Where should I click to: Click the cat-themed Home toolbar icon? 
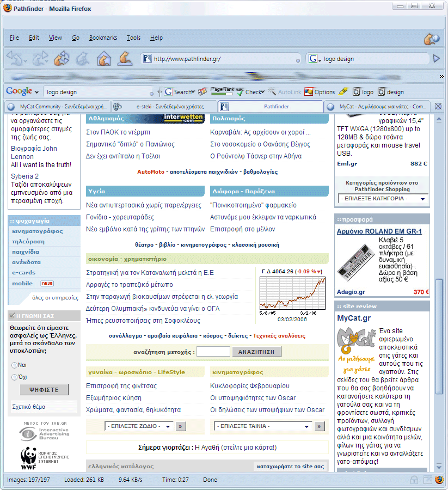point(103,58)
